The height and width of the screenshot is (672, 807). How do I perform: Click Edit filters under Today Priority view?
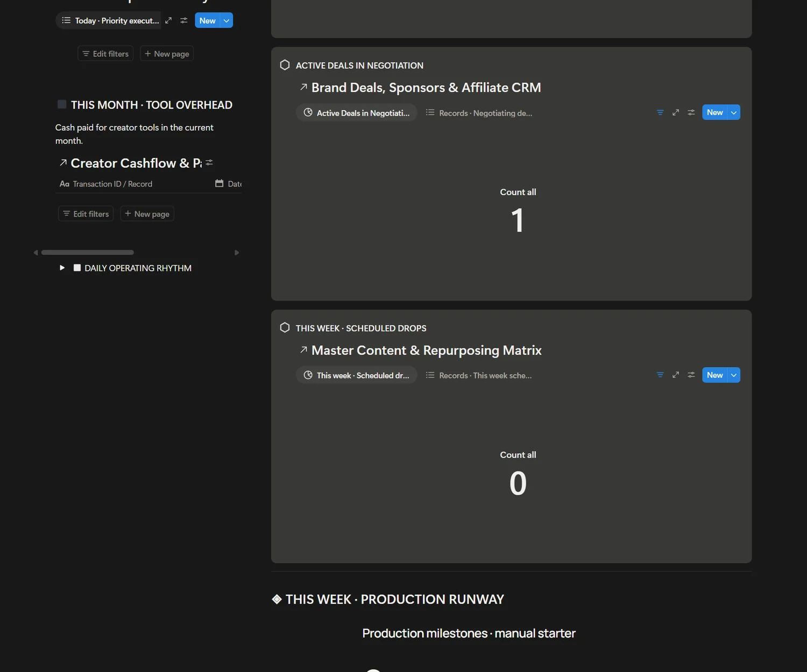105,54
